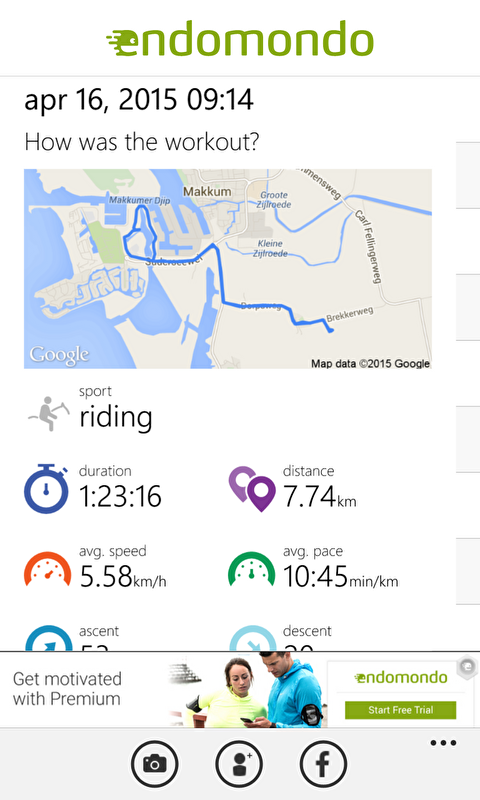The height and width of the screenshot is (800, 480).
Task: Tap the riding sport icon
Action: coord(48,413)
